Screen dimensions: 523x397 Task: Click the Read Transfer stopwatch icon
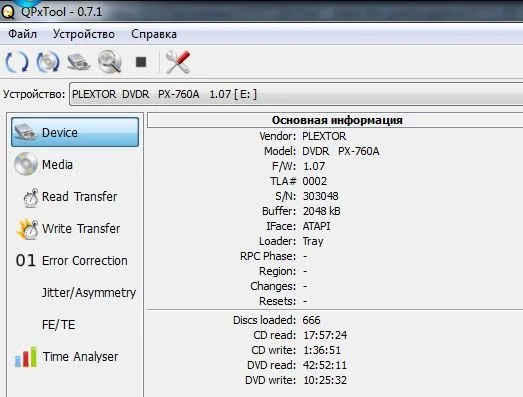[x=31, y=198]
